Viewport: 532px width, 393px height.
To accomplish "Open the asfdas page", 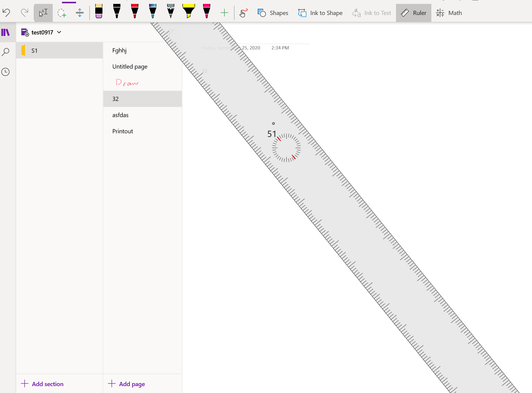I will [x=143, y=115].
